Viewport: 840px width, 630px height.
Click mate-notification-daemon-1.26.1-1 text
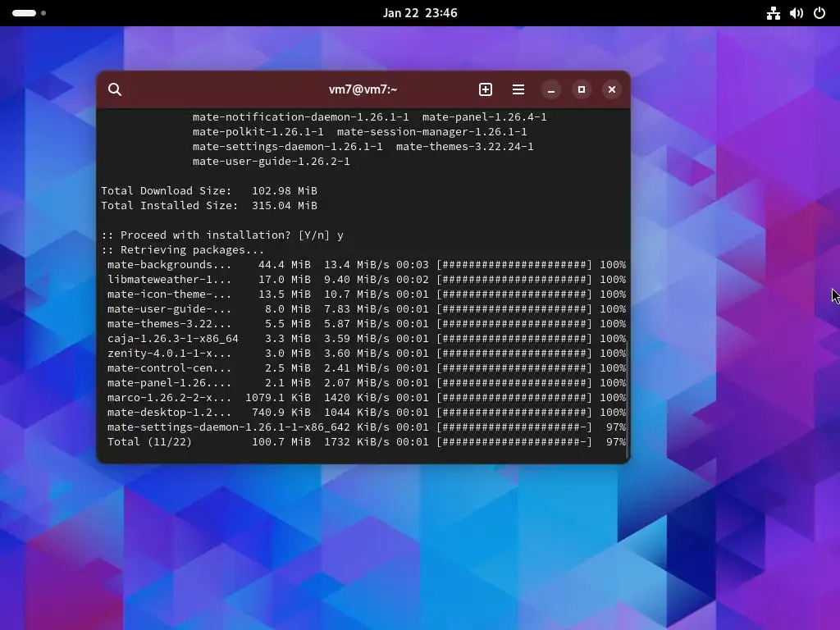click(300, 116)
